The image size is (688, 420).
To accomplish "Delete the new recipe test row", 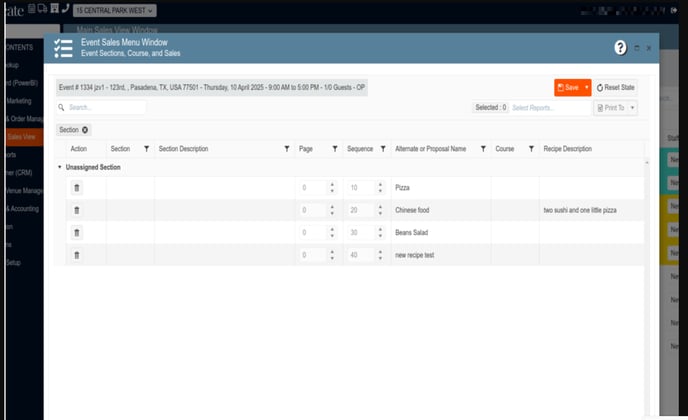I will click(x=77, y=255).
